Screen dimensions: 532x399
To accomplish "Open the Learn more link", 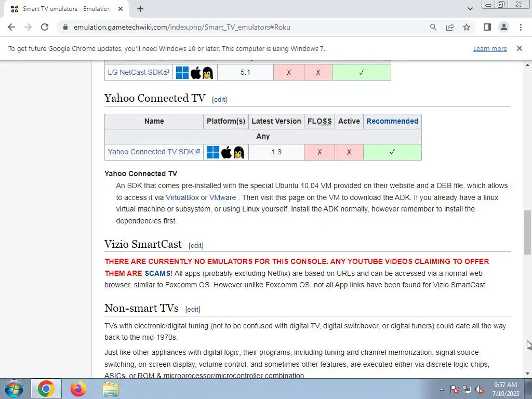I will [490, 48].
